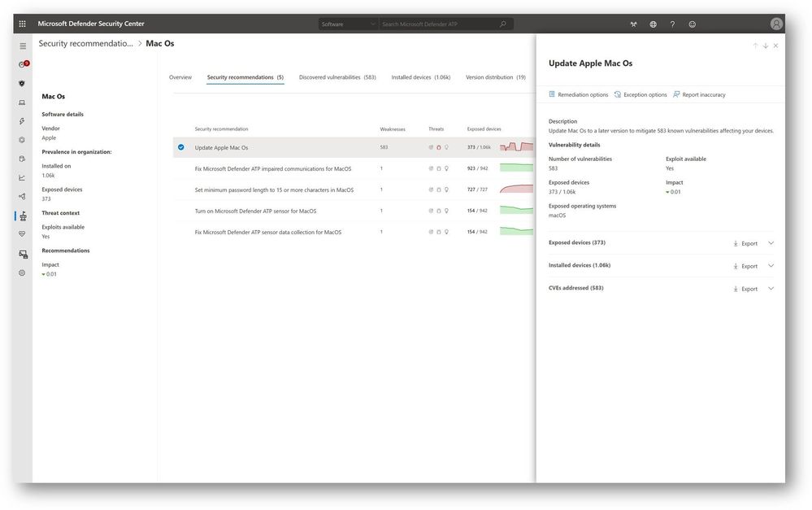Export the CVEs addressed list

click(745, 290)
